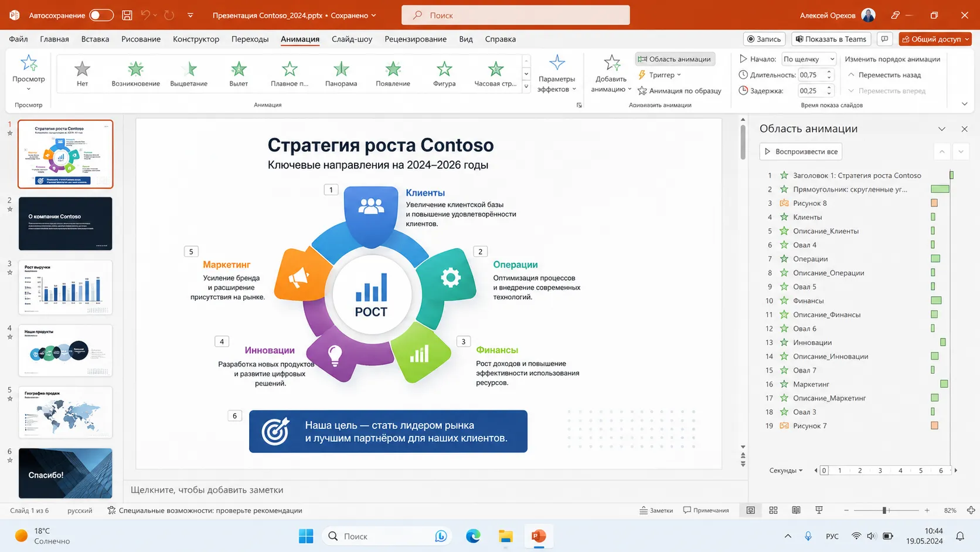Select slide 2 thumbnail О компании Contoso
980x552 pixels.
65,223
